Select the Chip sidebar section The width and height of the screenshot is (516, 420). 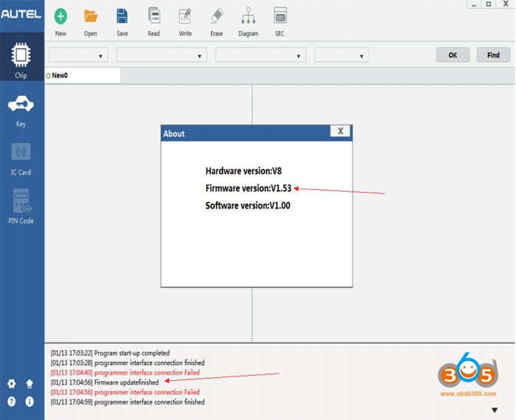pyautogui.click(x=21, y=60)
